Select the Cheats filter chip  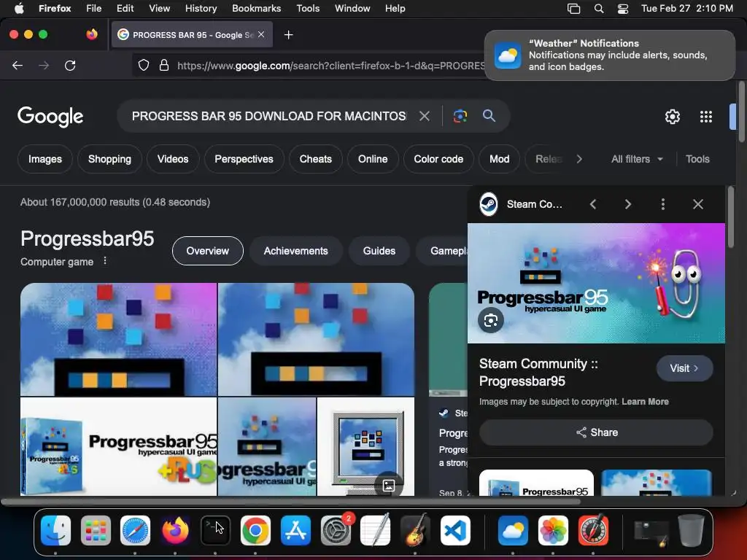[315, 159]
